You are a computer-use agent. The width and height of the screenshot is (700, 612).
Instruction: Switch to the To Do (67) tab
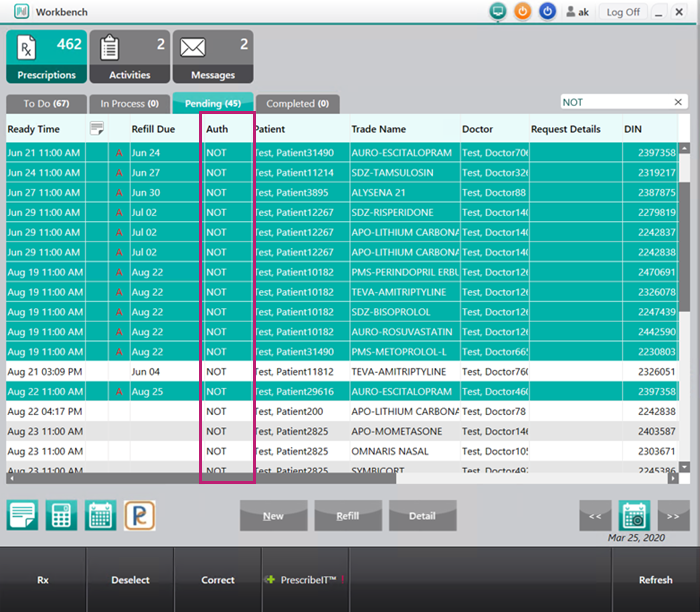[46, 104]
